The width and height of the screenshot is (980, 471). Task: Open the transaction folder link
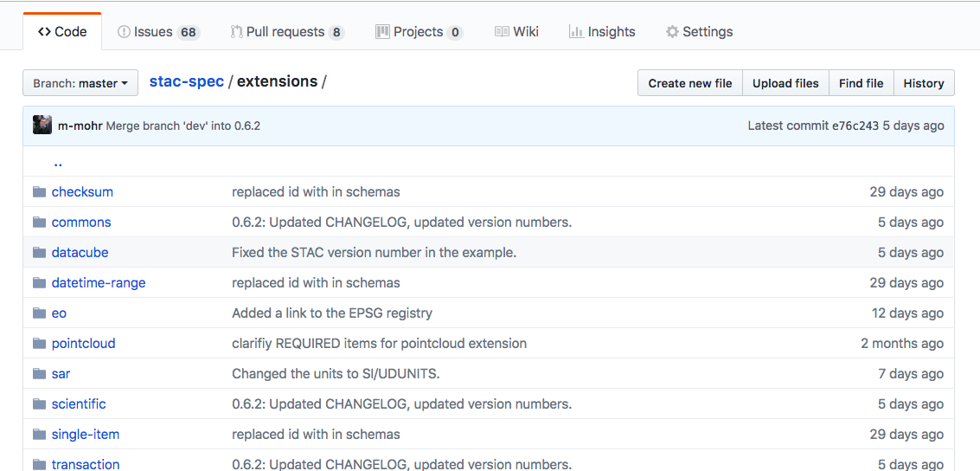86,464
